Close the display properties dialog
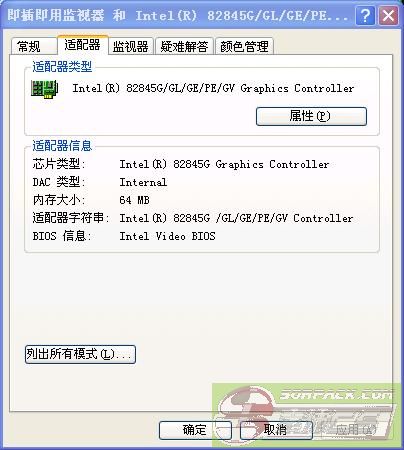The image size is (404, 450). click(388, 16)
